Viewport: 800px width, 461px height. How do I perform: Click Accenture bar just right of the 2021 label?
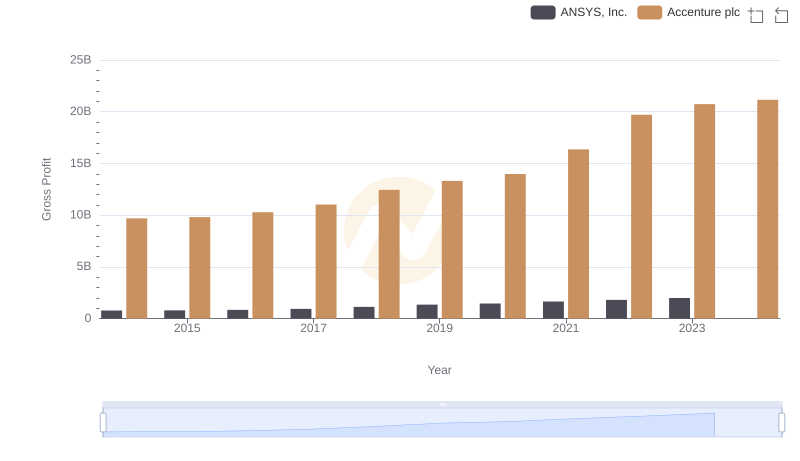coord(578,234)
